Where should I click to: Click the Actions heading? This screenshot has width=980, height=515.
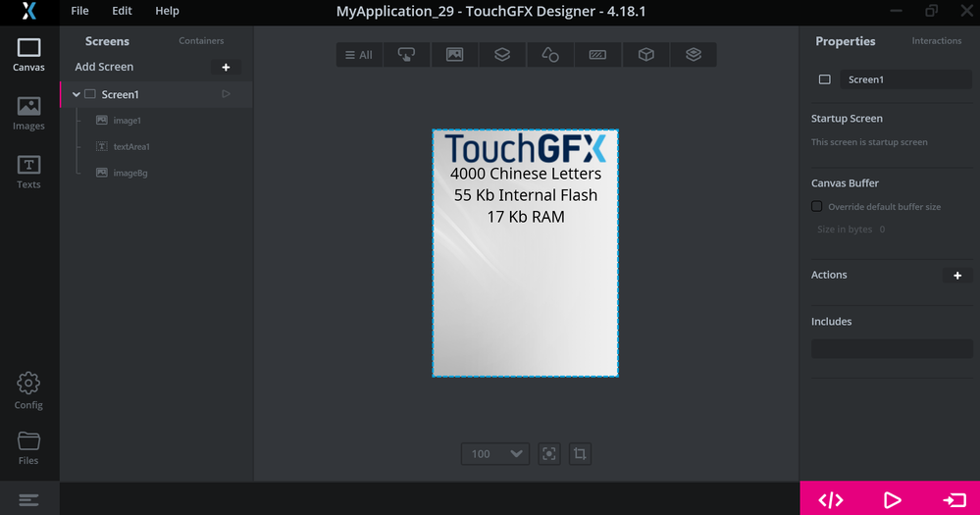829,275
